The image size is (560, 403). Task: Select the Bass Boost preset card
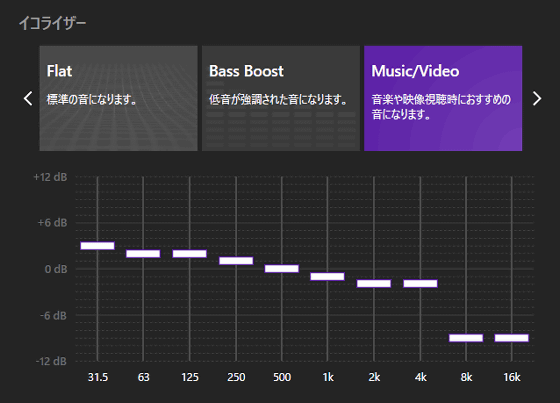click(281, 98)
